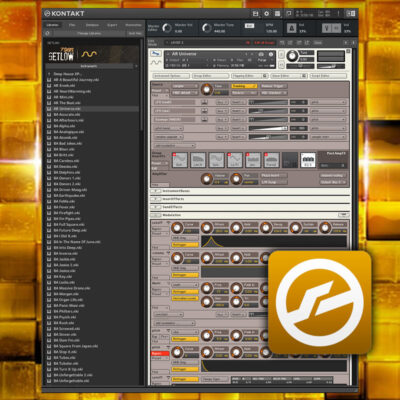Adjust the Master Vol knob
Image resolution: width=400 pixels, height=400 pixels.
(x=167, y=28)
